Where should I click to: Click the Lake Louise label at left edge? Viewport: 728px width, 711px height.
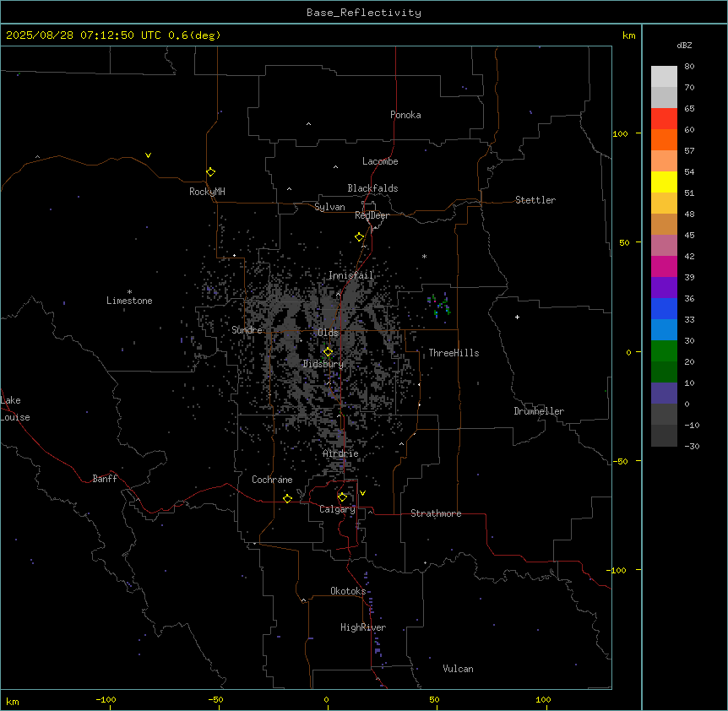pyautogui.click(x=14, y=409)
